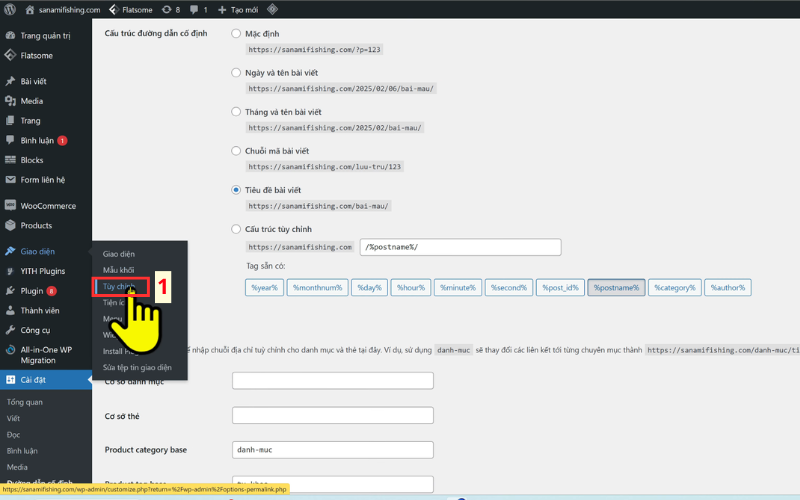Insert the %monthnum% tag button

(x=317, y=287)
